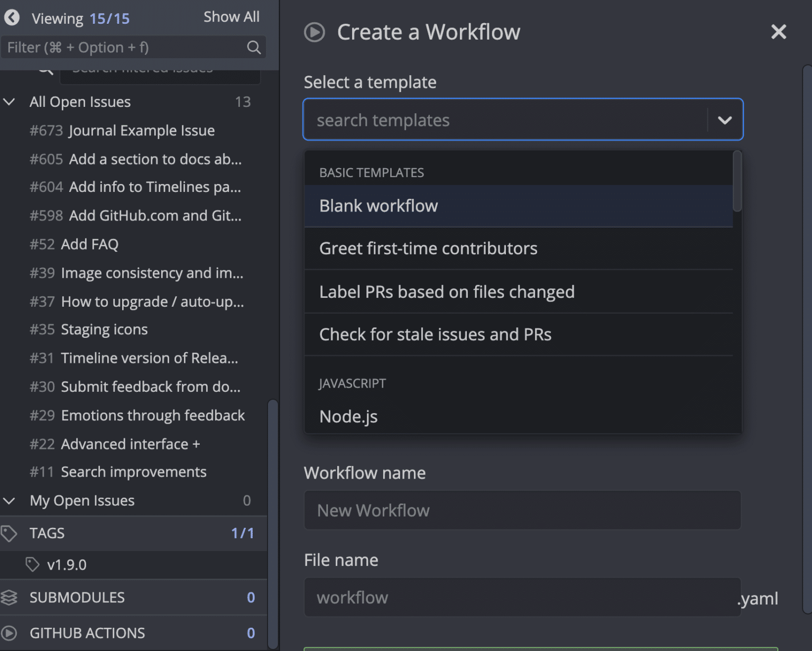Select the Blank workflow template
The width and height of the screenshot is (812, 651).
[x=379, y=206]
